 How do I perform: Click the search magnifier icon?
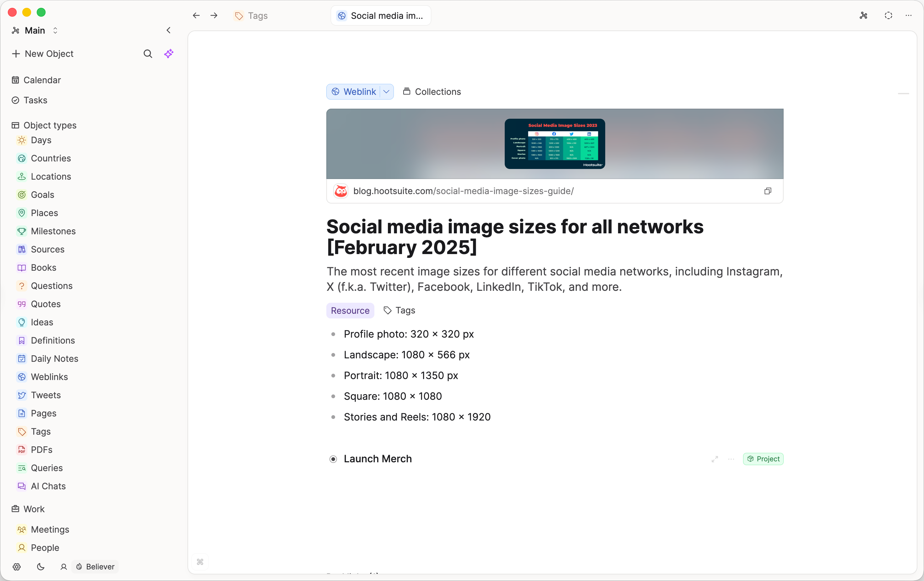148,54
